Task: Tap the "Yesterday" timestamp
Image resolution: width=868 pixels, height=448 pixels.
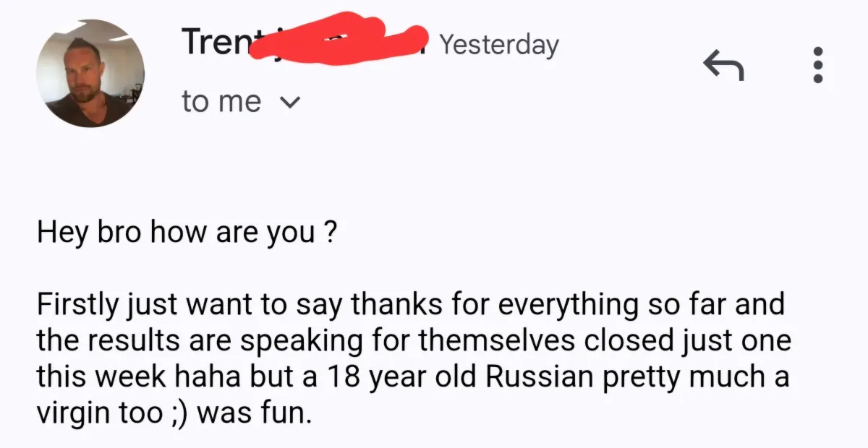Action: tap(499, 45)
